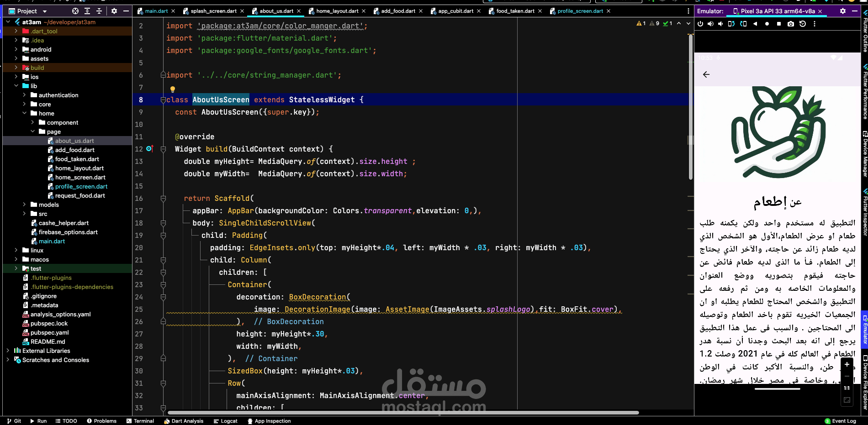The width and height of the screenshot is (868, 425).
Task: Switch to the main.dart tab
Action: [x=156, y=11]
